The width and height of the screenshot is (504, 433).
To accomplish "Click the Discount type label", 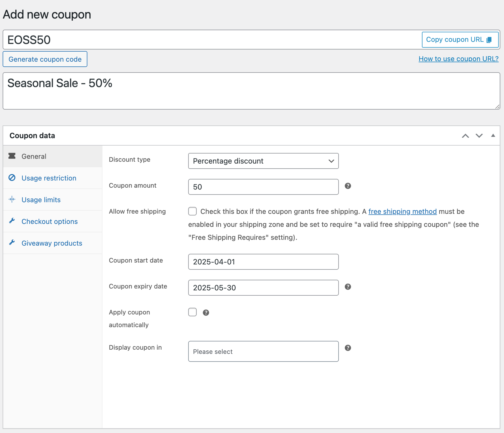I will tap(129, 160).
